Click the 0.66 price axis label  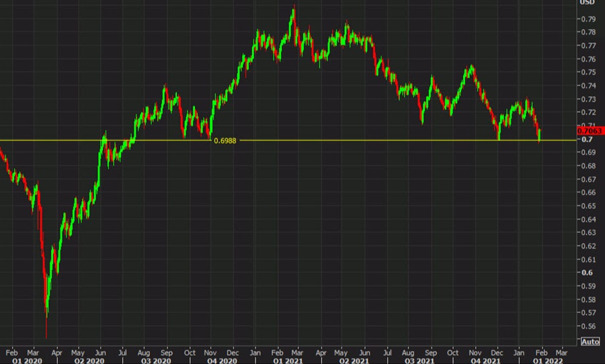coord(588,193)
